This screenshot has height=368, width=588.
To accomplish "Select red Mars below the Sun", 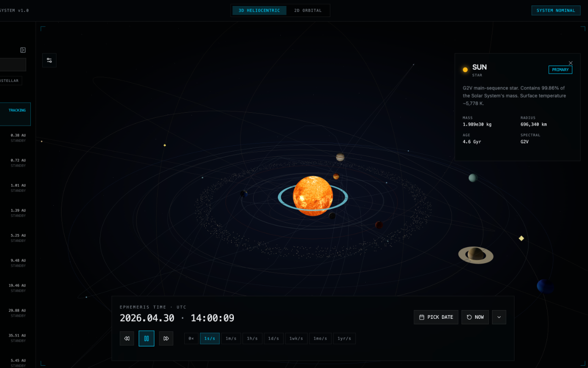I will point(379,225).
